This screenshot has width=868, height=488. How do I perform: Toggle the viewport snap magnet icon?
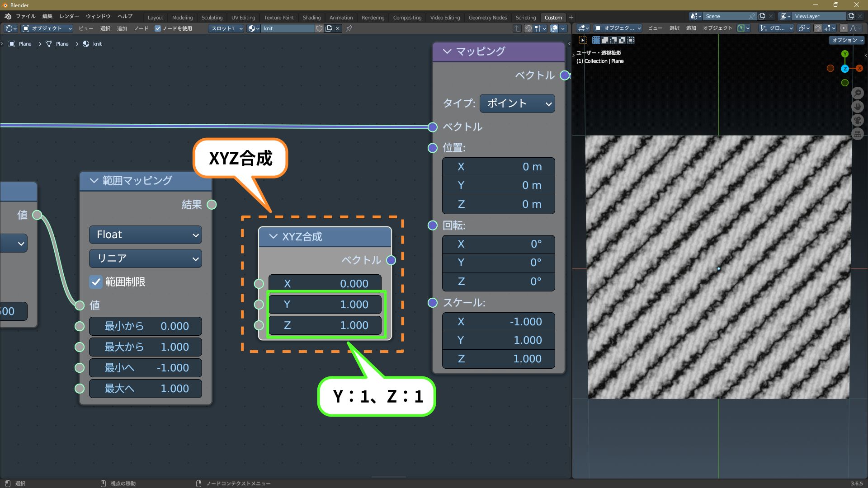pos(817,28)
